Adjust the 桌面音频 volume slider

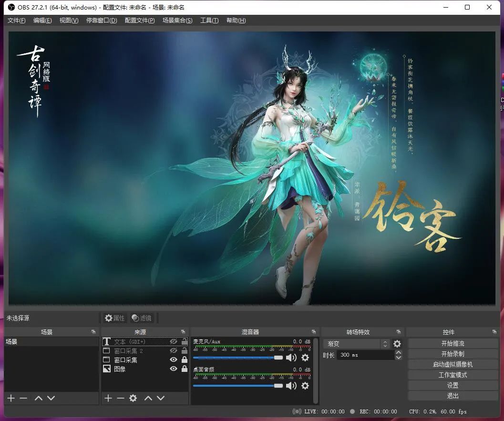click(x=238, y=386)
